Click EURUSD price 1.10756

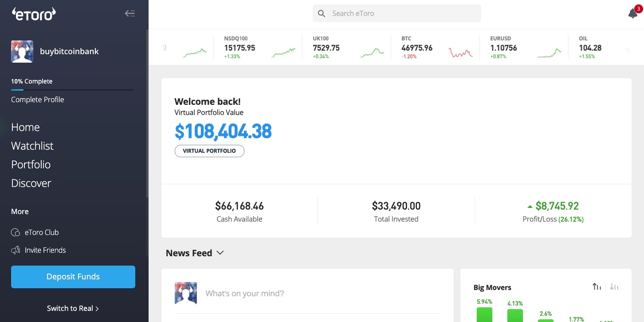503,48
